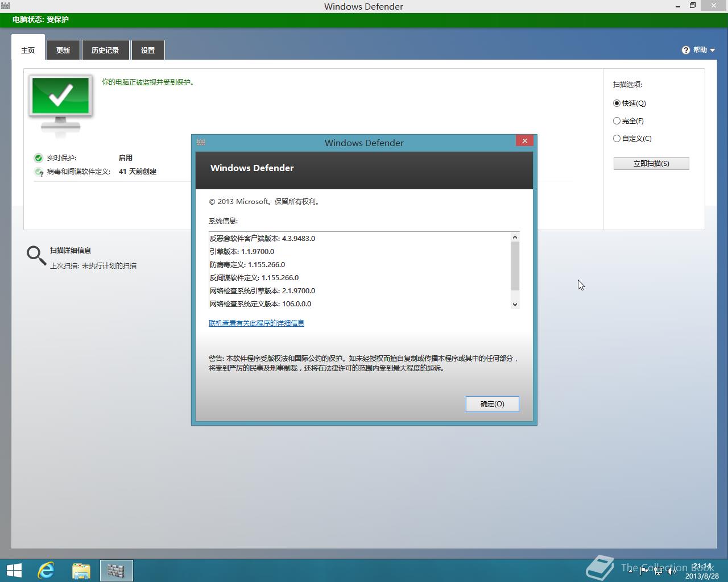Click the 确定(O) button in dialog

click(x=493, y=404)
